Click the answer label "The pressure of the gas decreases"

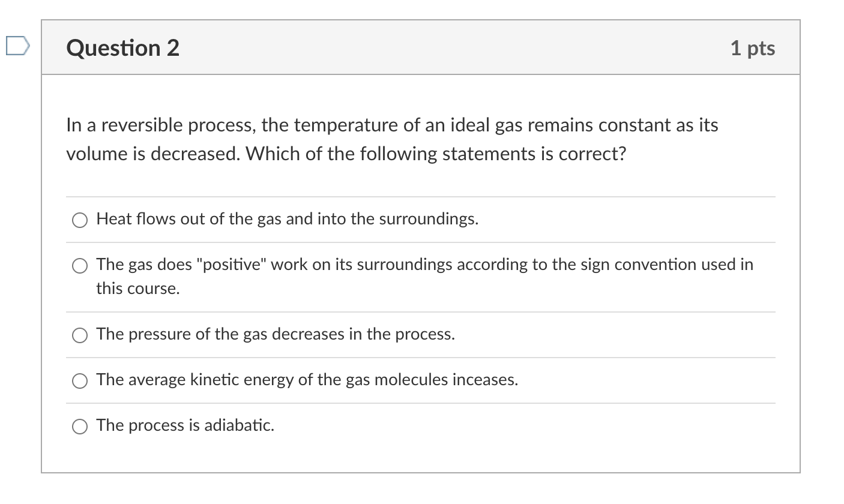(276, 335)
